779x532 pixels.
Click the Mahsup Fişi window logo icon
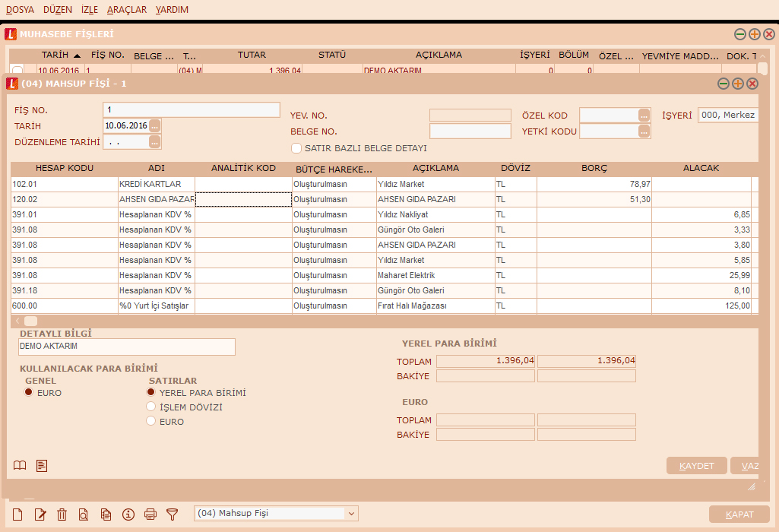pos(12,84)
